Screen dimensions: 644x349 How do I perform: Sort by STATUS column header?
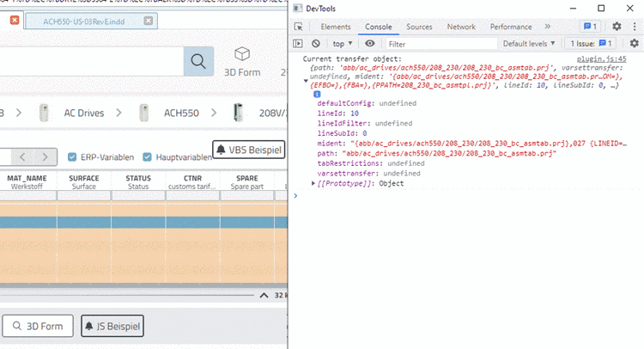click(138, 181)
